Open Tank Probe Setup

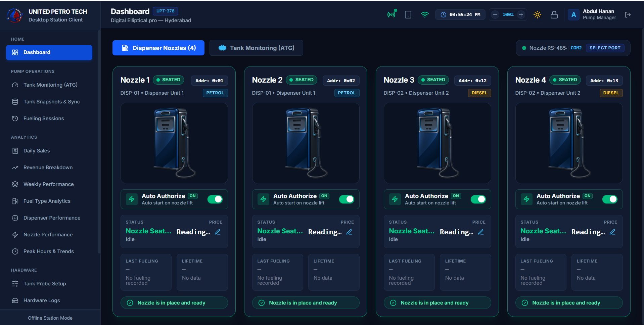[49, 284]
